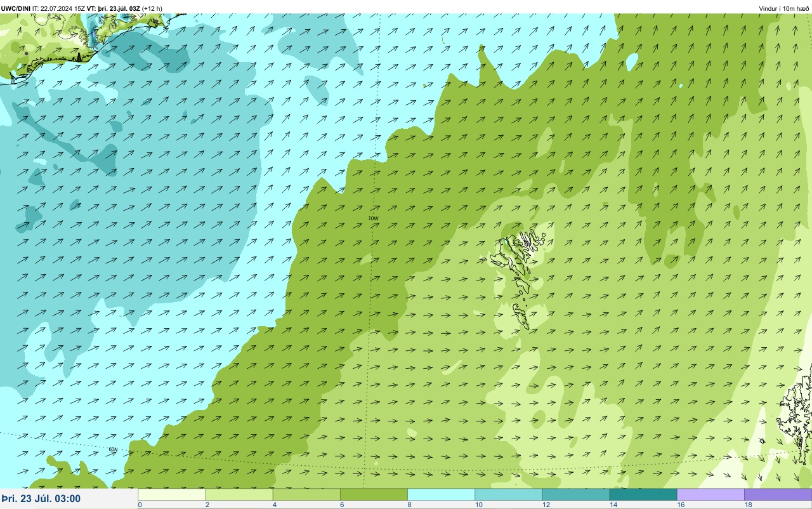The height and width of the screenshot is (509, 812).
Task: Click the 'VT: þri. 23.júl. 03Z' valid time text
Action: (x=114, y=8)
